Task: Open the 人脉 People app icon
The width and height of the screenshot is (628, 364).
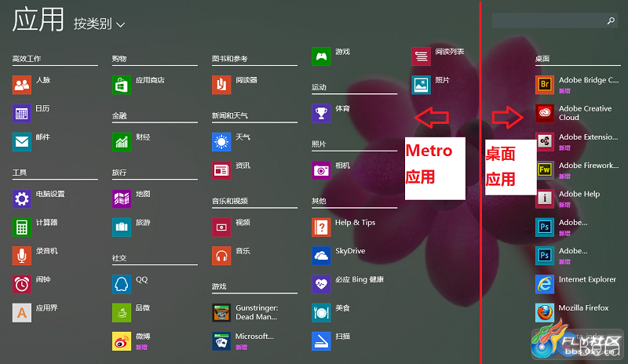Action: click(22, 85)
